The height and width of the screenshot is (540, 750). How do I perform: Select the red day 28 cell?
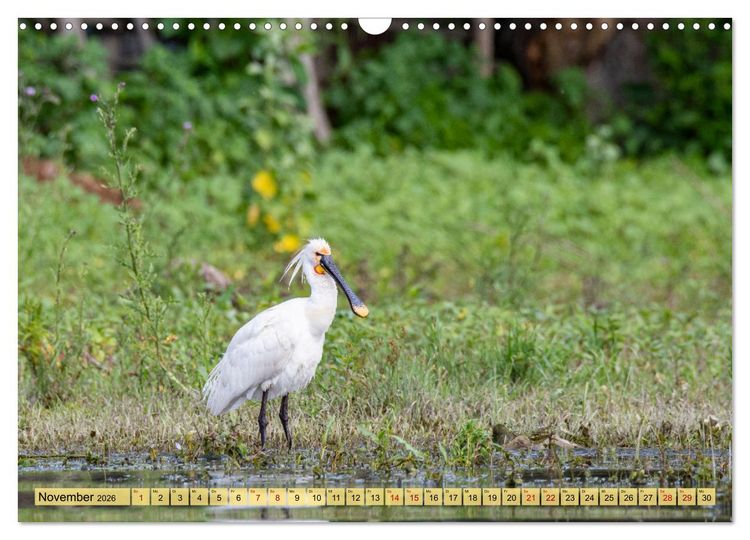(x=668, y=497)
